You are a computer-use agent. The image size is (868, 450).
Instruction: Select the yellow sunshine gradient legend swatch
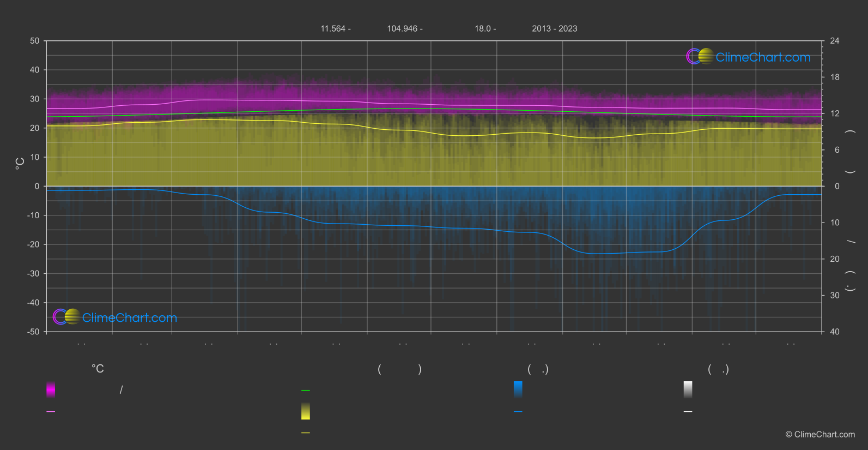point(306,411)
